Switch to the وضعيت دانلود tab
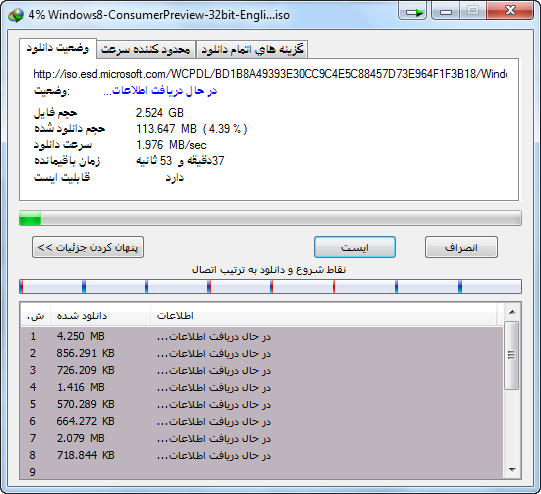Viewport: 541px width, 494px height. point(58,48)
